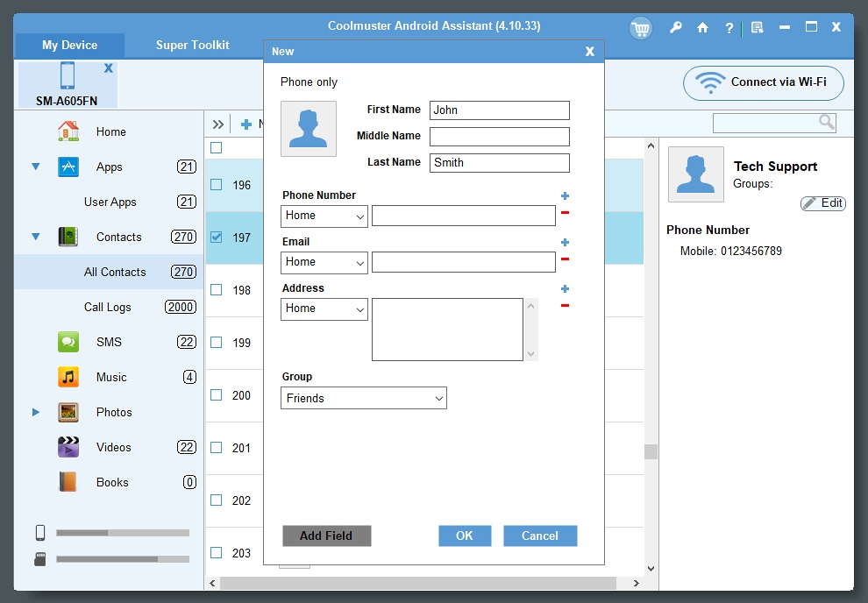Image resolution: width=868 pixels, height=603 pixels.
Task: Add another phone number with the plus icon
Action: (565, 195)
